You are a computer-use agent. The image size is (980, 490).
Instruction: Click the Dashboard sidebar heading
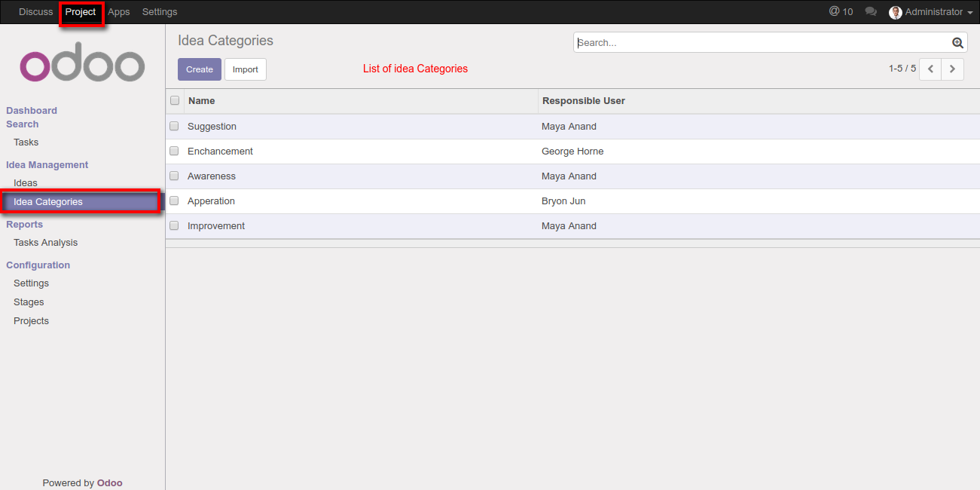tap(32, 111)
